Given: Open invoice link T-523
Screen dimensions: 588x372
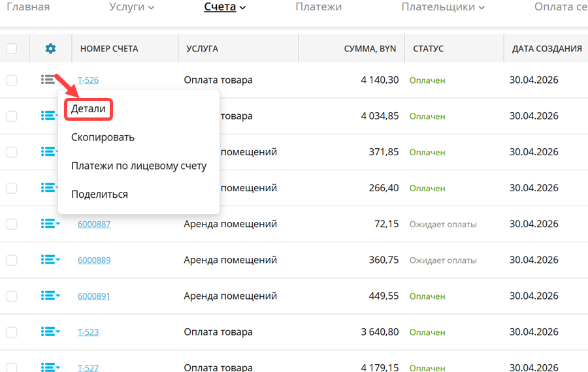Looking at the screenshot, I should pos(88,332).
